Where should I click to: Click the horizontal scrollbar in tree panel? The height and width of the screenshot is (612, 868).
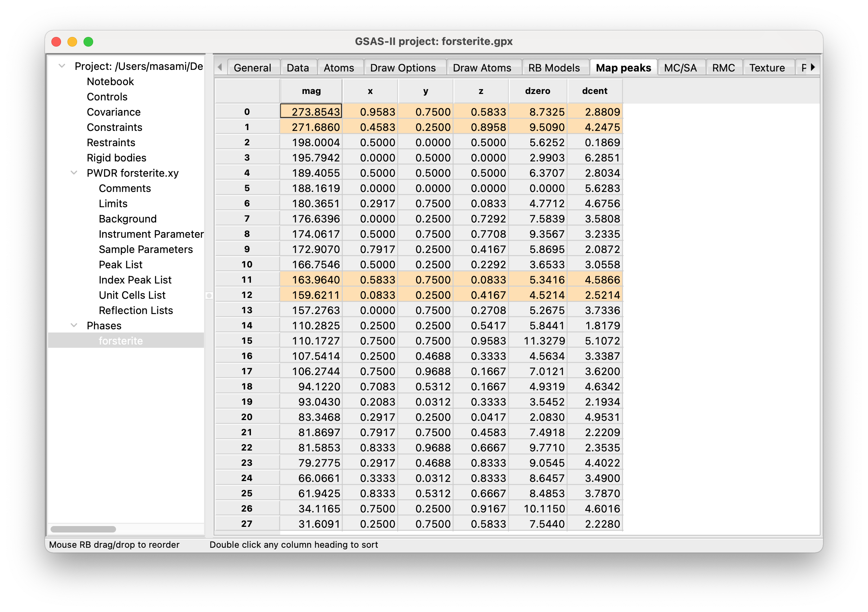pos(84,529)
